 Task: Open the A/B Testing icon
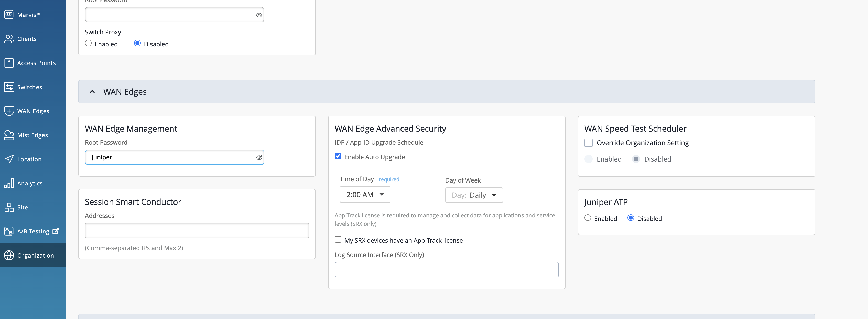point(9,231)
